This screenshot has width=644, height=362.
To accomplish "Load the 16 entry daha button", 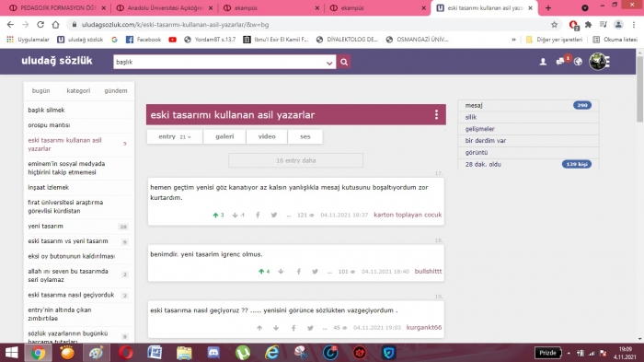I will (x=295, y=160).
